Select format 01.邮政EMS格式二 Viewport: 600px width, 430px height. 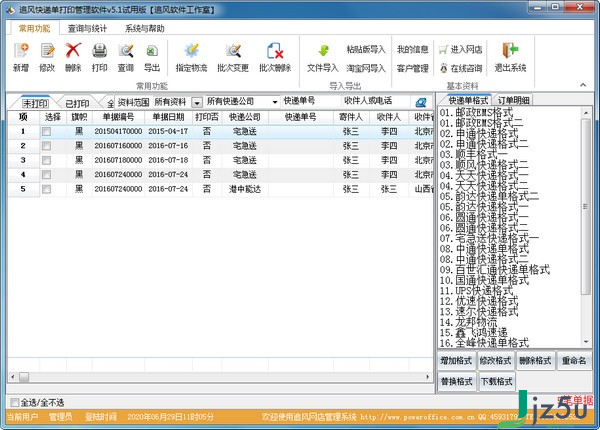coord(481,123)
